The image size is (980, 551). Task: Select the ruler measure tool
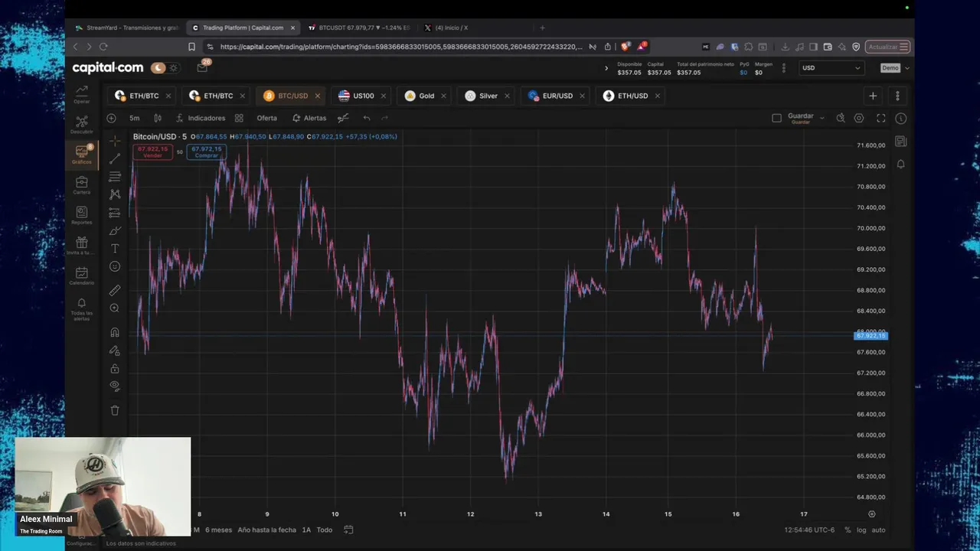115,290
